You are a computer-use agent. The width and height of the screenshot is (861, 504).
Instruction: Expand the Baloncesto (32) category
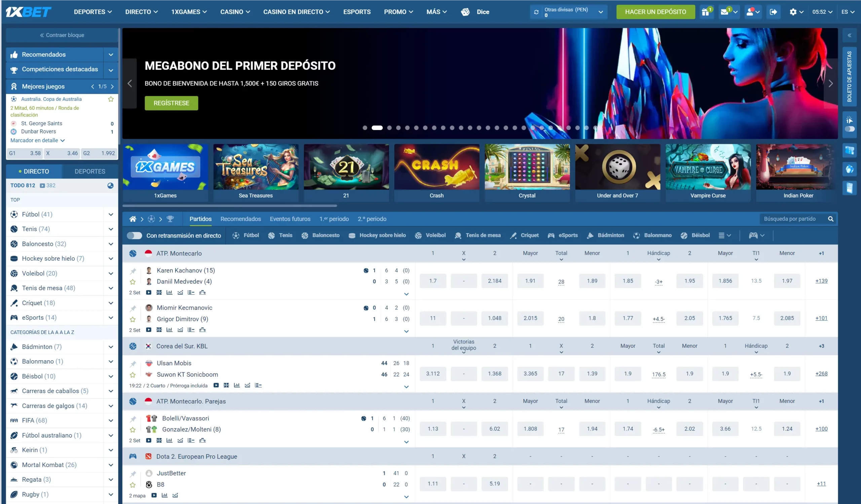tap(111, 244)
